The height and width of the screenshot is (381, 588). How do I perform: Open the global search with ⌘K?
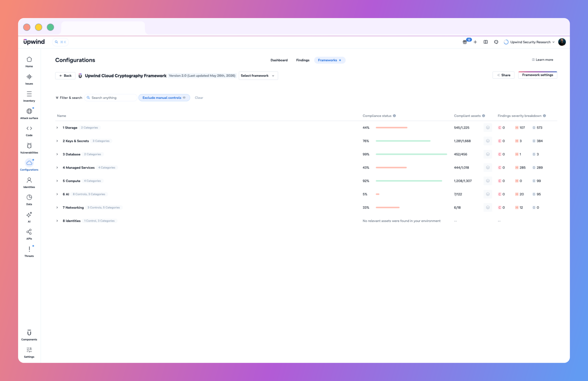pos(61,42)
